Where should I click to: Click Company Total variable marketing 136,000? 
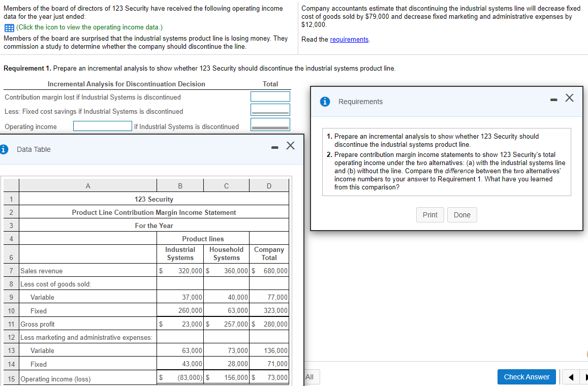[275, 351]
